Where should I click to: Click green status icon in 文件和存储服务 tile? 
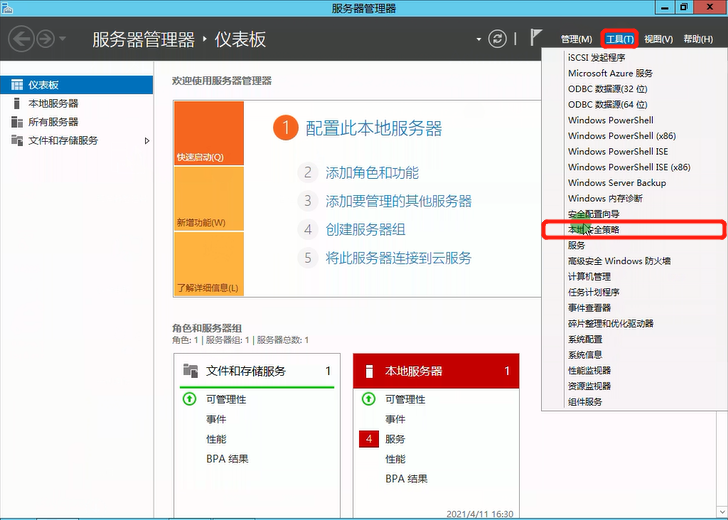tap(189, 399)
